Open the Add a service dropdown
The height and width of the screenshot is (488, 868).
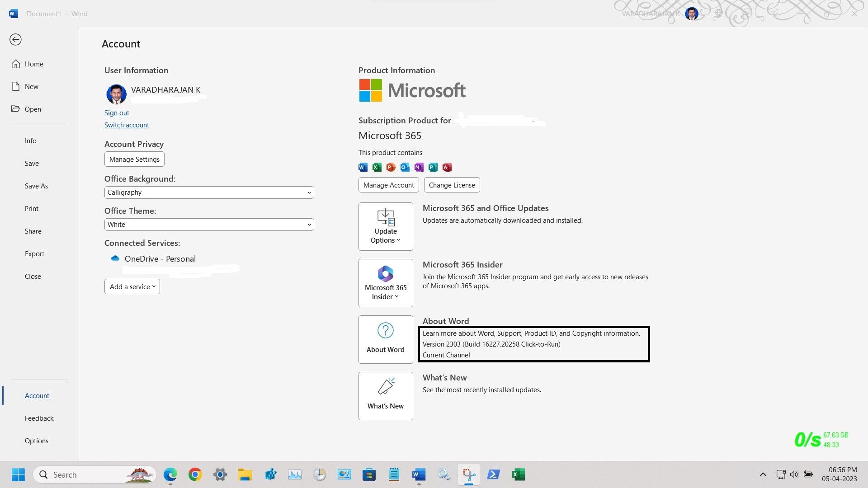pos(132,286)
